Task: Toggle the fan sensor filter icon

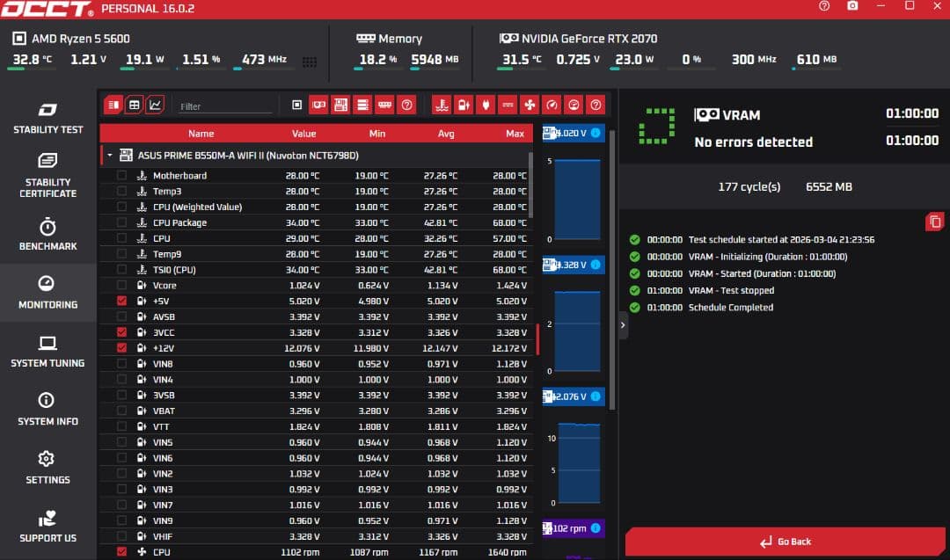Action: coord(530,105)
